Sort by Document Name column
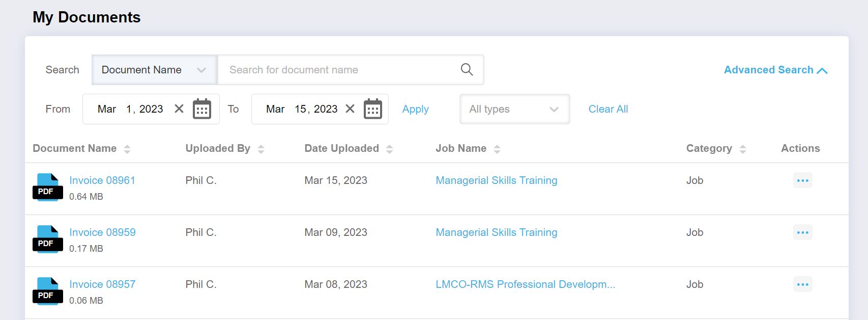This screenshot has width=868, height=320. [x=127, y=149]
